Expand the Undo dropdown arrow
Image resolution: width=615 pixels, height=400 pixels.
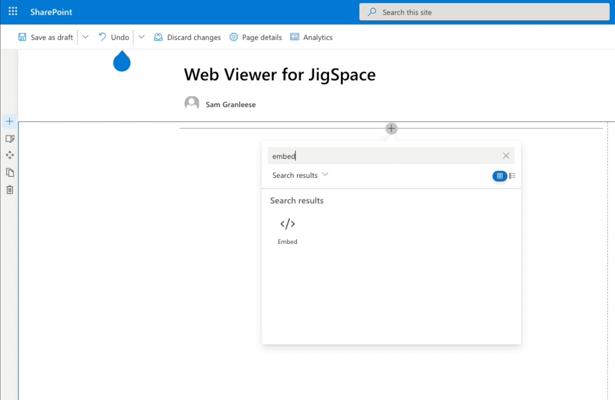[x=141, y=37]
